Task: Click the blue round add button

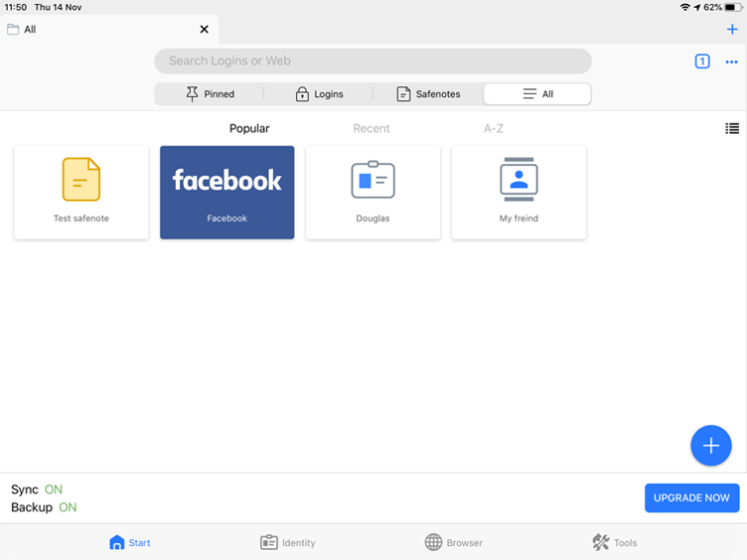Action: (x=710, y=445)
